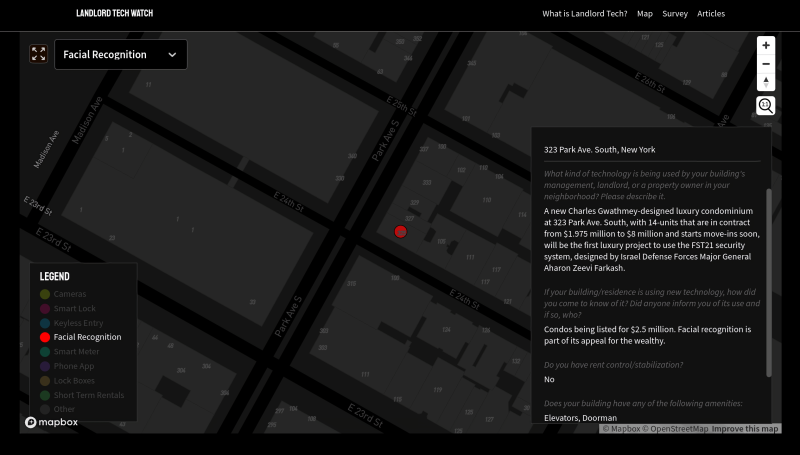Zoom in with the plus button
800x455 pixels.
[x=766, y=45]
